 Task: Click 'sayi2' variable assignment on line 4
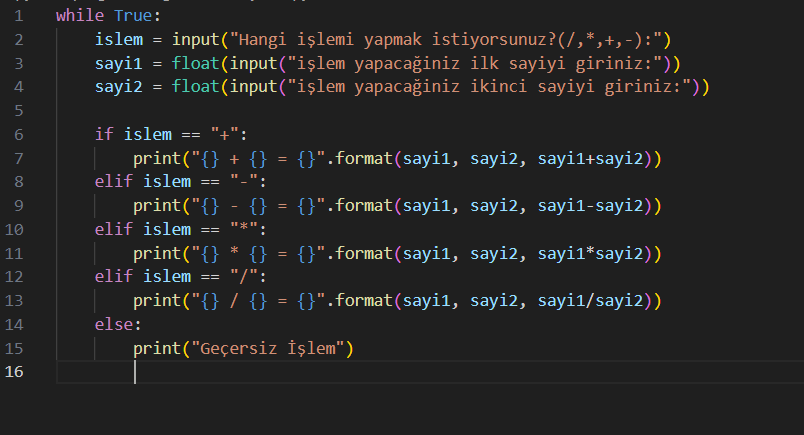click(x=118, y=86)
